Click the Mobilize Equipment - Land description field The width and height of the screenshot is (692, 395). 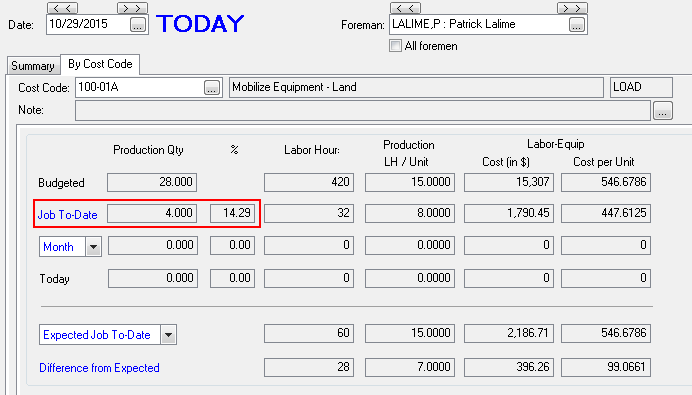(416, 87)
